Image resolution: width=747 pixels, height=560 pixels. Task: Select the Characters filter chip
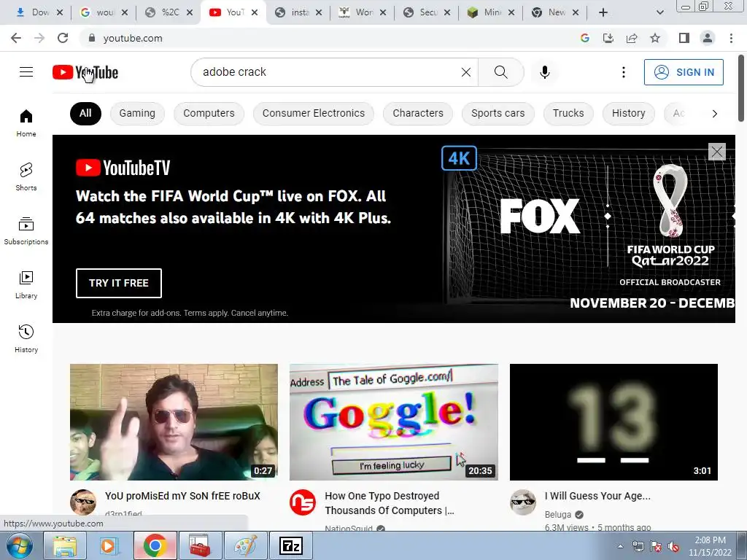pyautogui.click(x=418, y=113)
